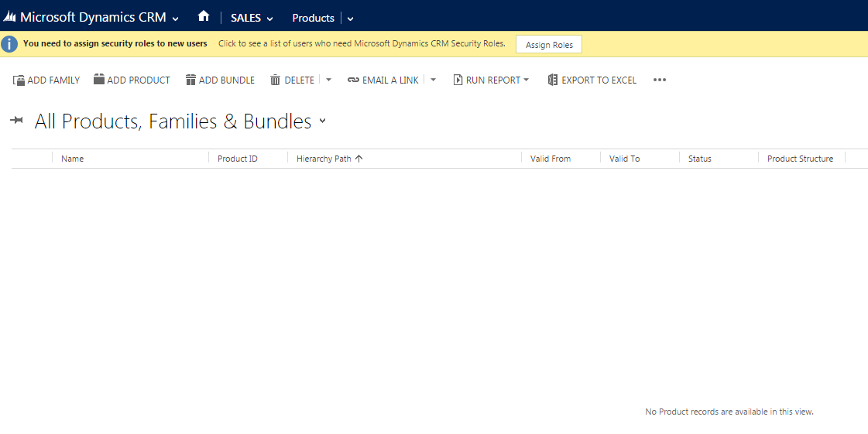Click Export to Excel command

(x=592, y=80)
